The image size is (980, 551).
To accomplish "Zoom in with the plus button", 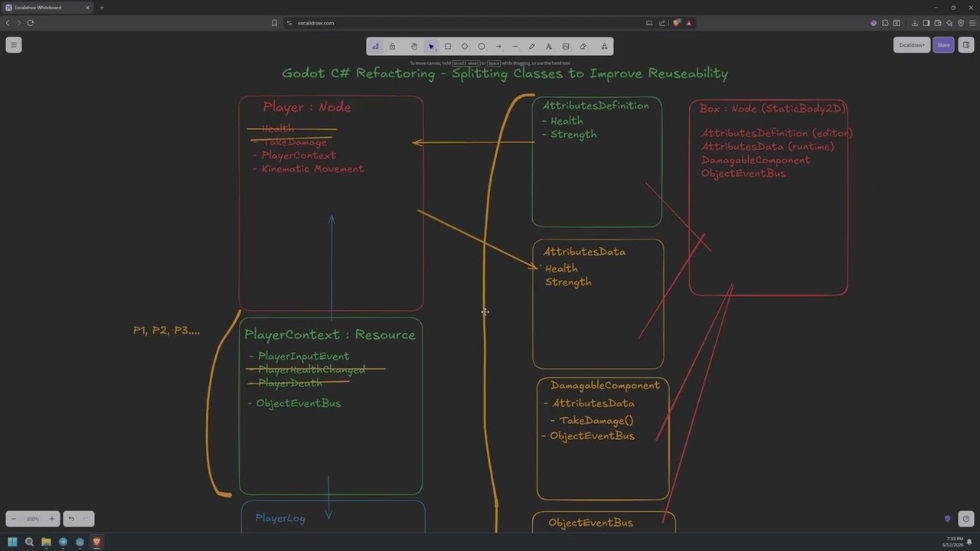I will click(51, 519).
